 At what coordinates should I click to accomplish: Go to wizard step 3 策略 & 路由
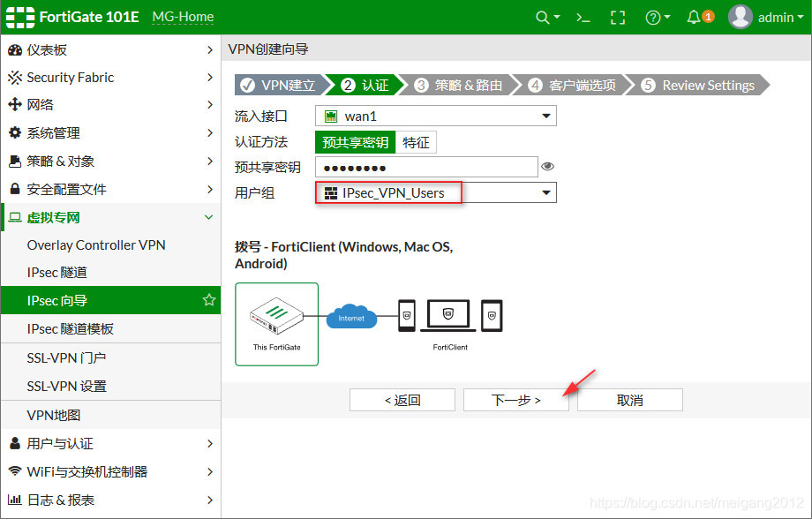coord(460,85)
